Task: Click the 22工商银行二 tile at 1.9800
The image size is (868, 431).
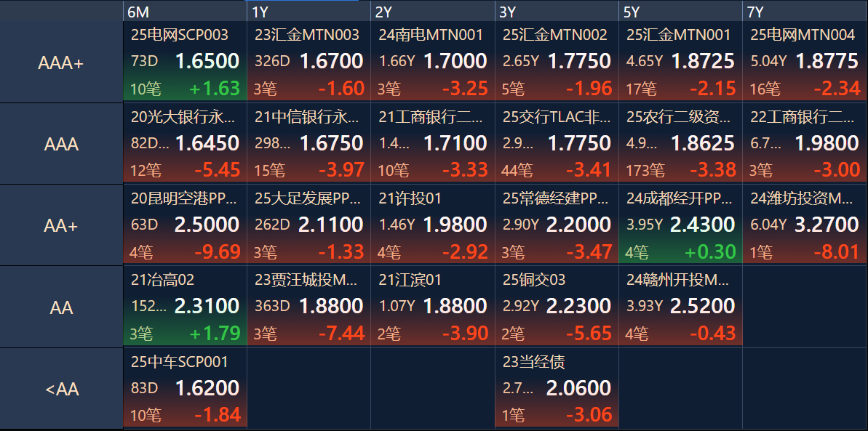Action: pos(805,143)
